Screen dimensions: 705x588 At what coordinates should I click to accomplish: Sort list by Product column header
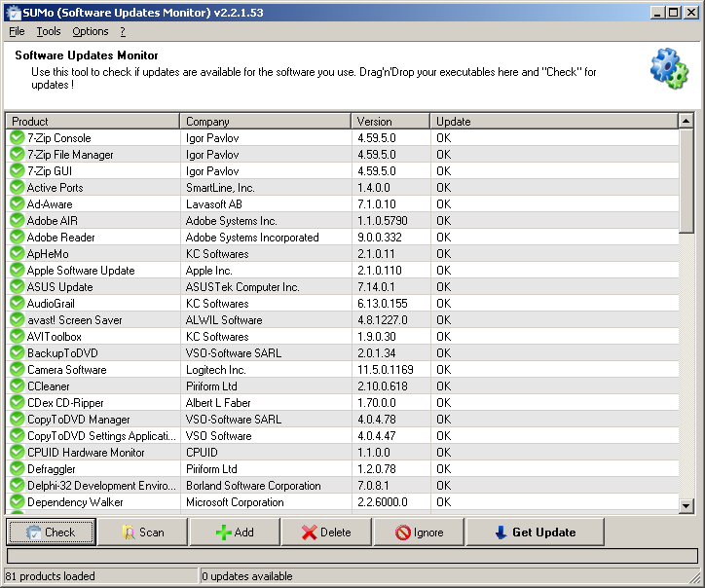click(x=93, y=122)
